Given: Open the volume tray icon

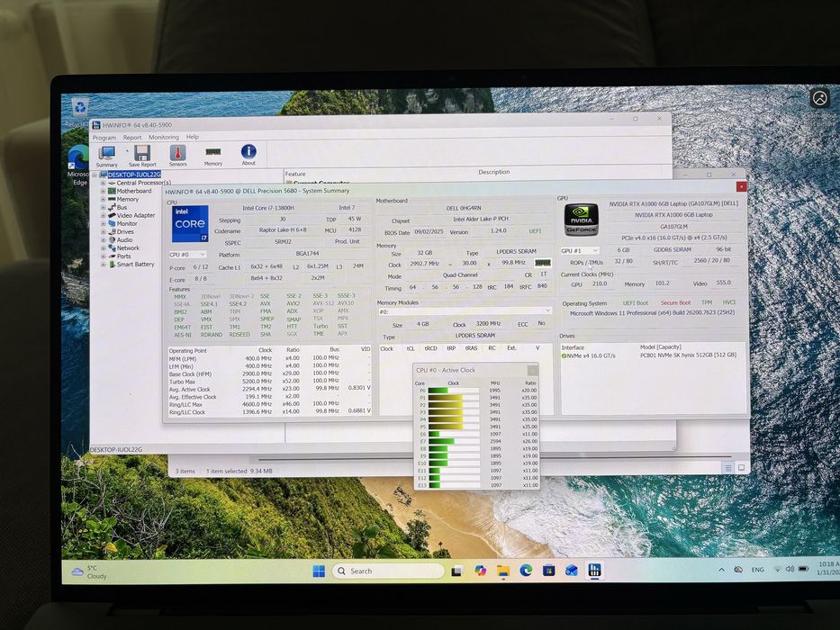Looking at the screenshot, I should (x=790, y=569).
